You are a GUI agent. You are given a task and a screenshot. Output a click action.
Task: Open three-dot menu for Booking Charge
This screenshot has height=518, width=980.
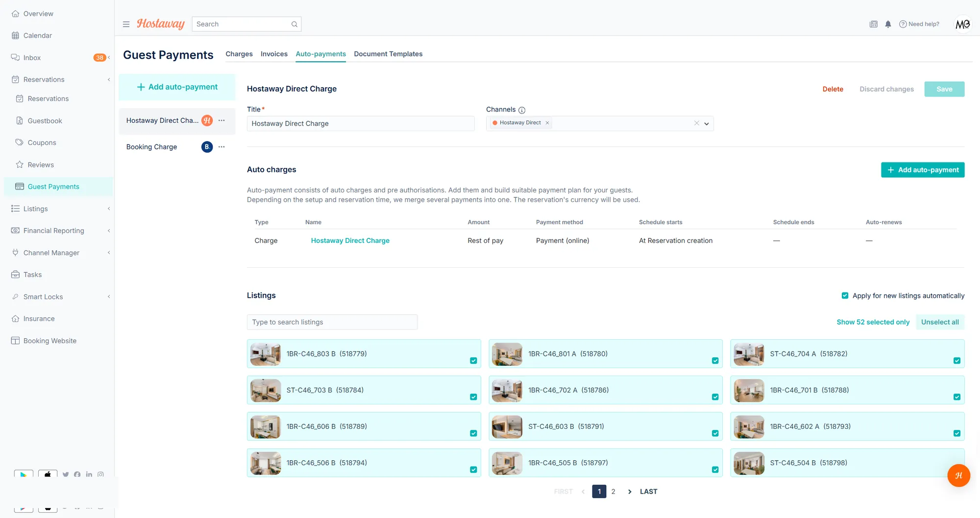[221, 147]
